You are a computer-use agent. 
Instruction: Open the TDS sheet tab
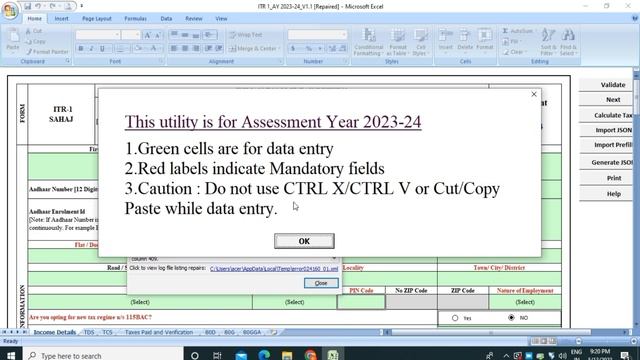(89, 332)
